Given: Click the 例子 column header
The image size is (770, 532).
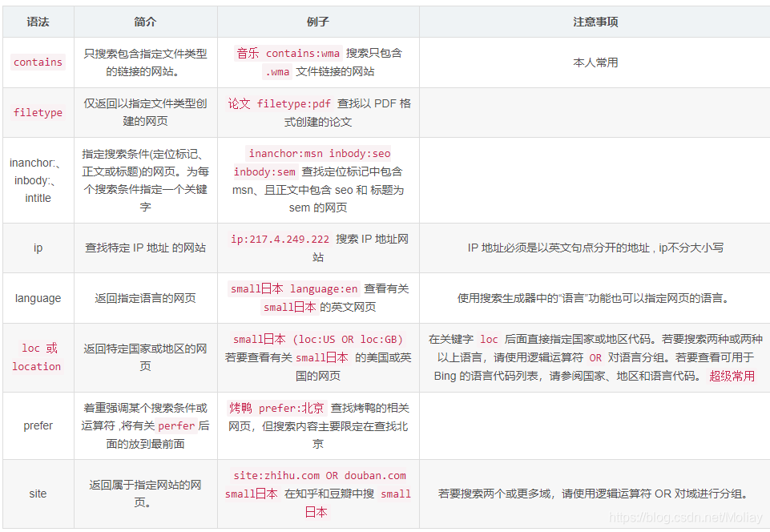Looking at the screenshot, I should pos(316,22).
